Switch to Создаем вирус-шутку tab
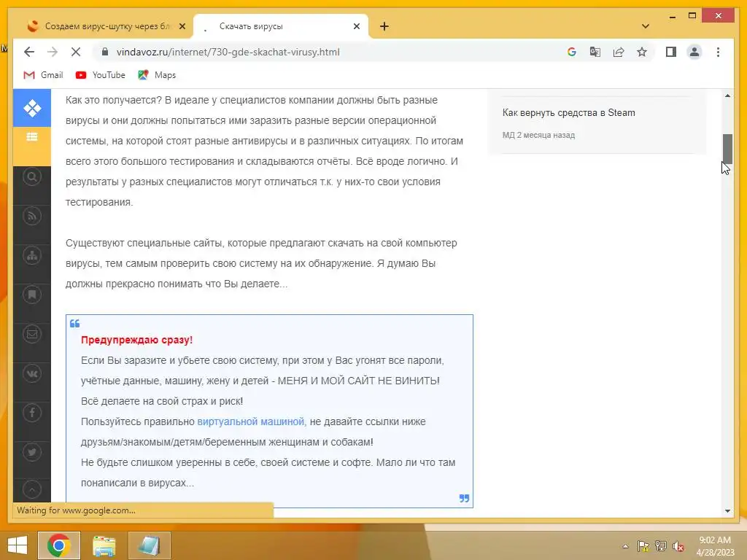The width and height of the screenshot is (747, 560). pos(107,26)
